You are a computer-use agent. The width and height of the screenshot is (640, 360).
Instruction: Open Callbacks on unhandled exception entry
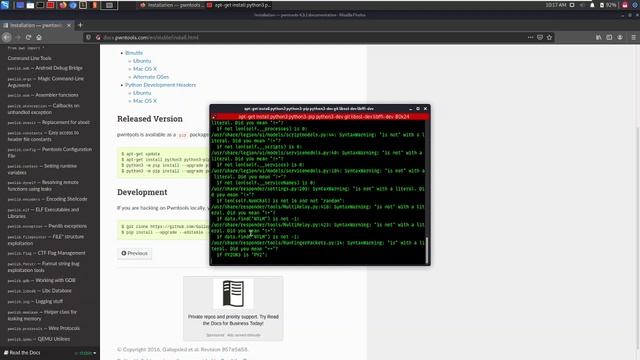43,109
